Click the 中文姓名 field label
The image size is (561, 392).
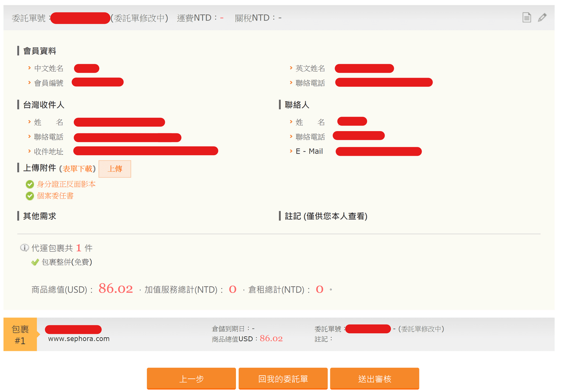[x=49, y=68]
